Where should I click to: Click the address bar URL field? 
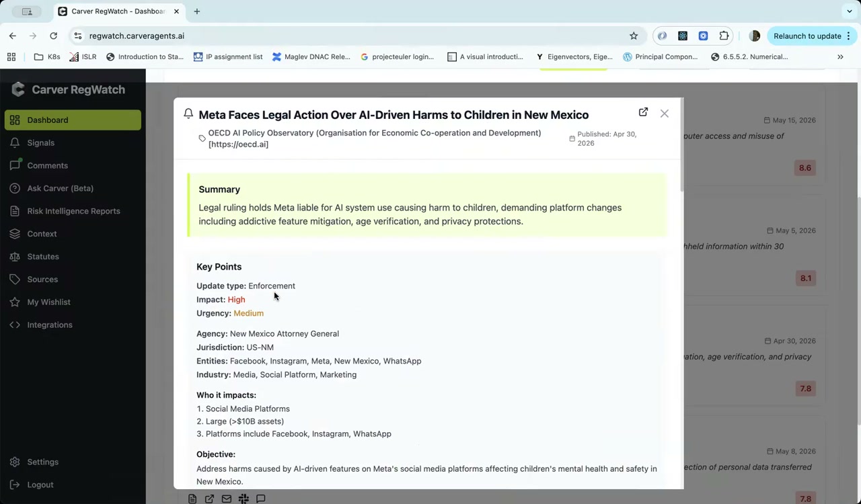pyautogui.click(x=357, y=36)
